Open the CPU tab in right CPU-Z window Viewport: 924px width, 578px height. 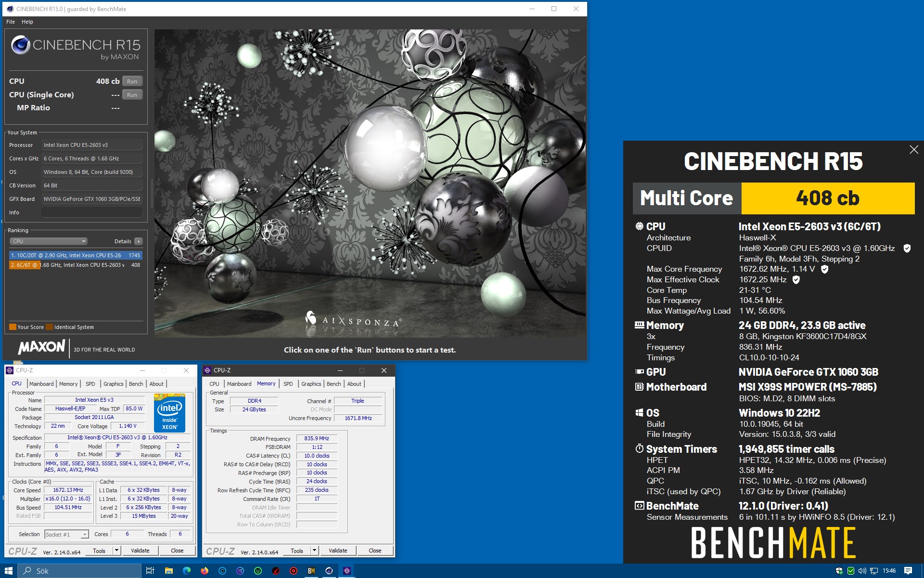click(x=214, y=384)
